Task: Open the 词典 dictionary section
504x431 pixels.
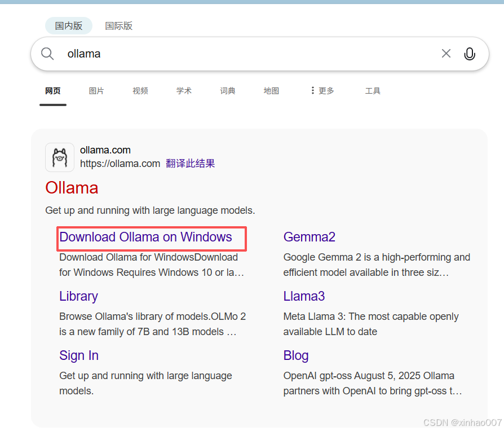Action: [x=228, y=90]
